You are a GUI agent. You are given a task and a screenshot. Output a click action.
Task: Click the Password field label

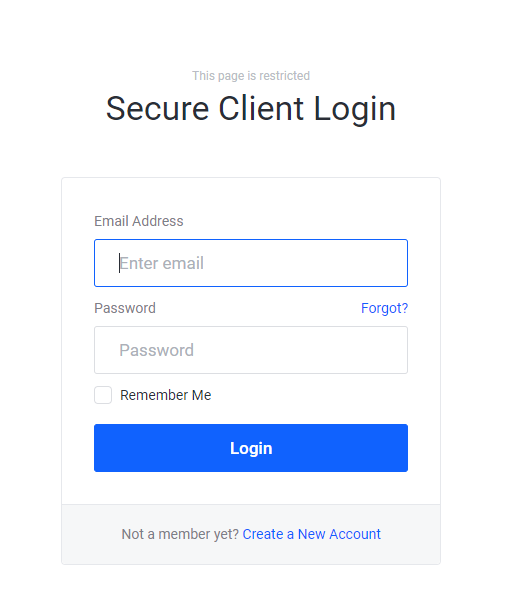click(x=125, y=308)
